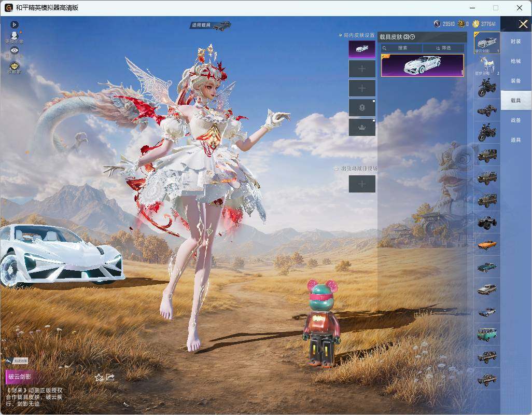Select the white sports car skin card
This screenshot has height=415, width=532.
click(x=423, y=65)
